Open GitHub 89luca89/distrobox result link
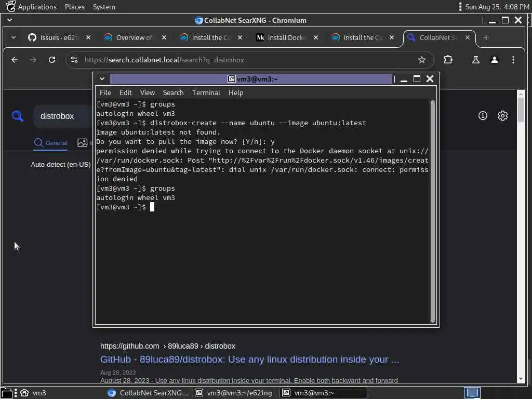The image size is (532, 399). click(x=249, y=360)
